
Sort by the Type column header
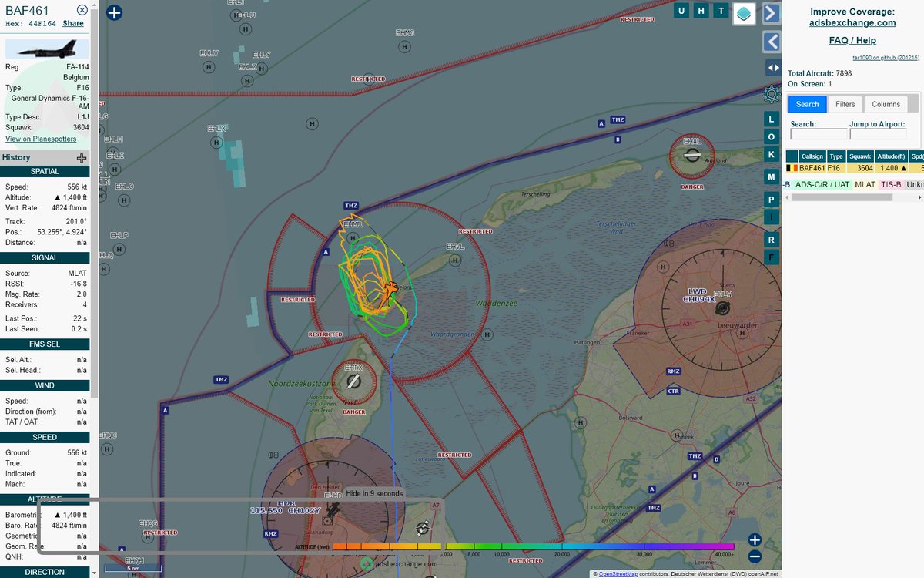pos(836,156)
